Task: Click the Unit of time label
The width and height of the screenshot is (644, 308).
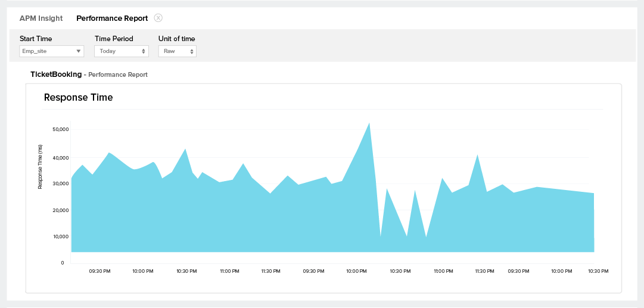Action: point(176,39)
